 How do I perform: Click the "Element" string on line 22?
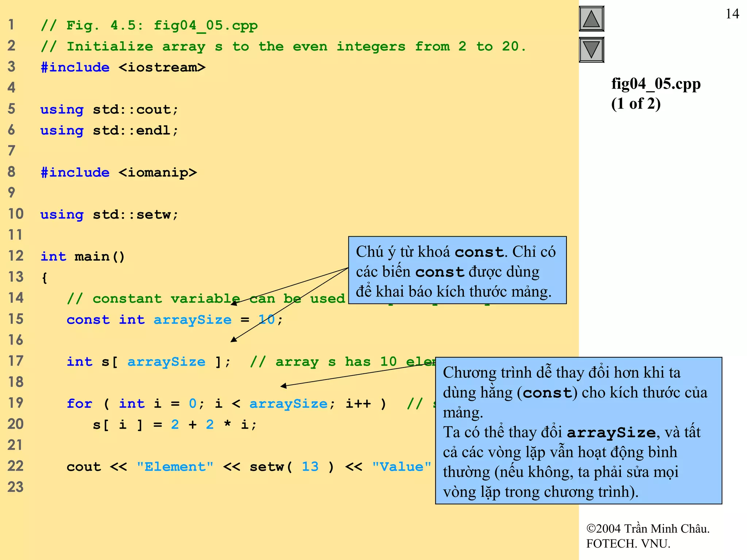click(175, 467)
